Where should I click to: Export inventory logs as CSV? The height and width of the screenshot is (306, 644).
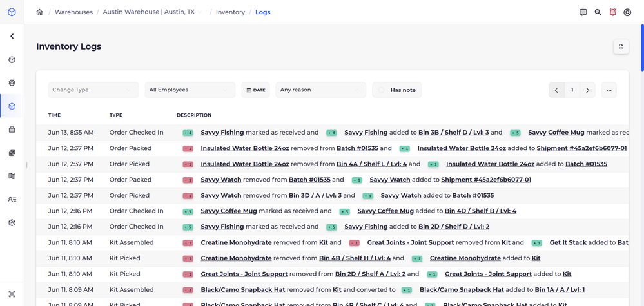point(621,47)
